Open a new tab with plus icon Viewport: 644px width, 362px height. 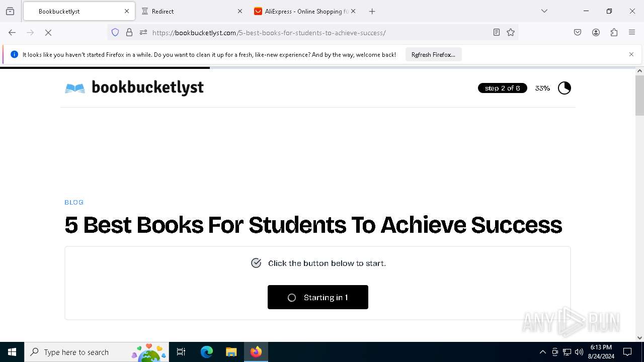372,11
